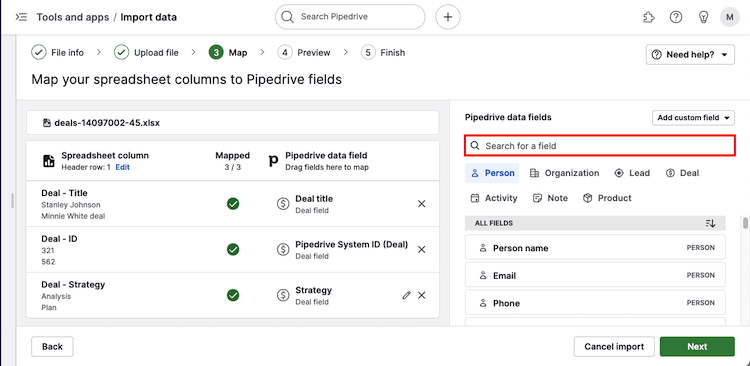
Task: Click the fields list scrollbar
Action: click(x=745, y=223)
